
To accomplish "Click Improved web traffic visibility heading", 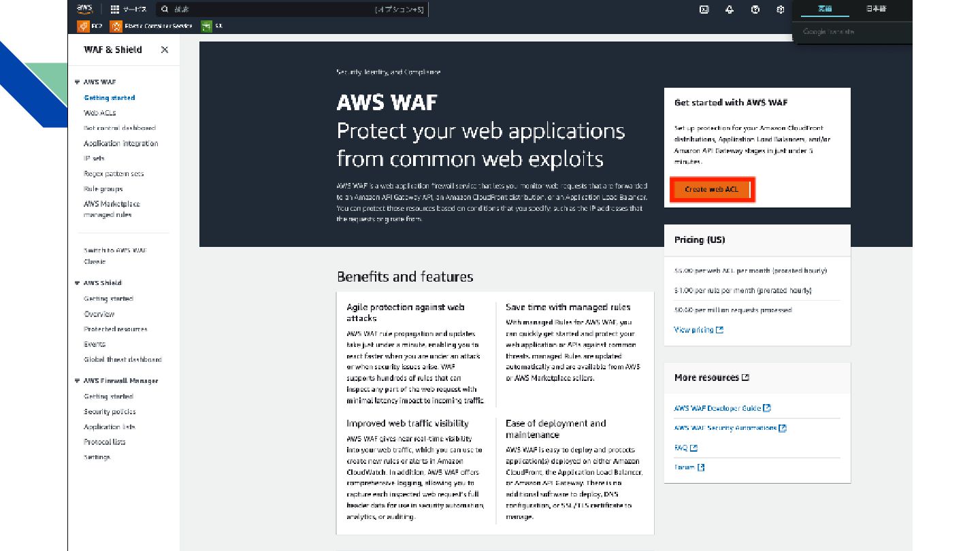I will pyautogui.click(x=408, y=424).
